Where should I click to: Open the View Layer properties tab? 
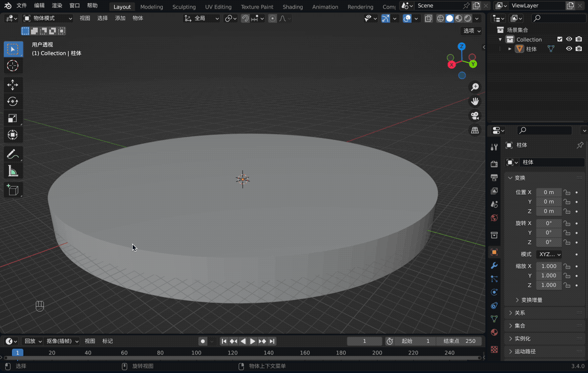click(x=494, y=191)
